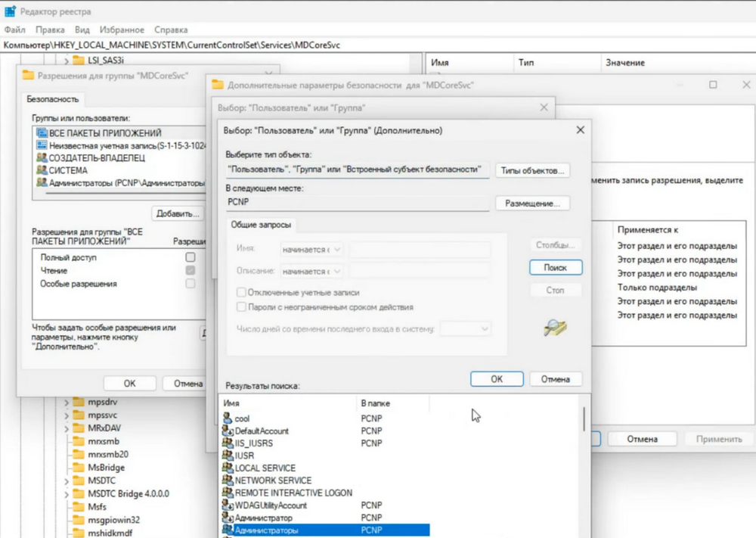
Task: Click the Registry Editor app icon
Action: click(10, 11)
